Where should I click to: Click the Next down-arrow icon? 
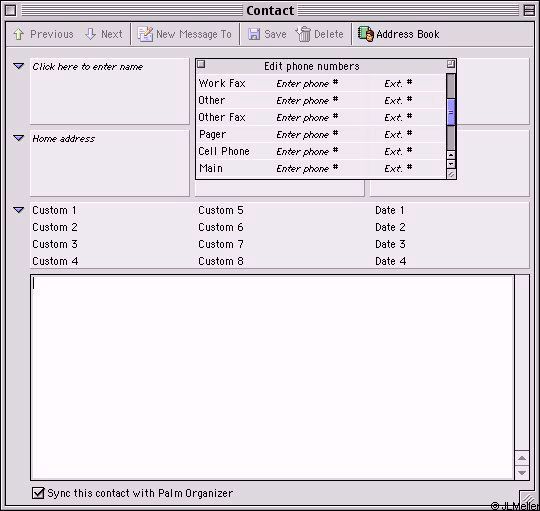[x=90, y=34]
